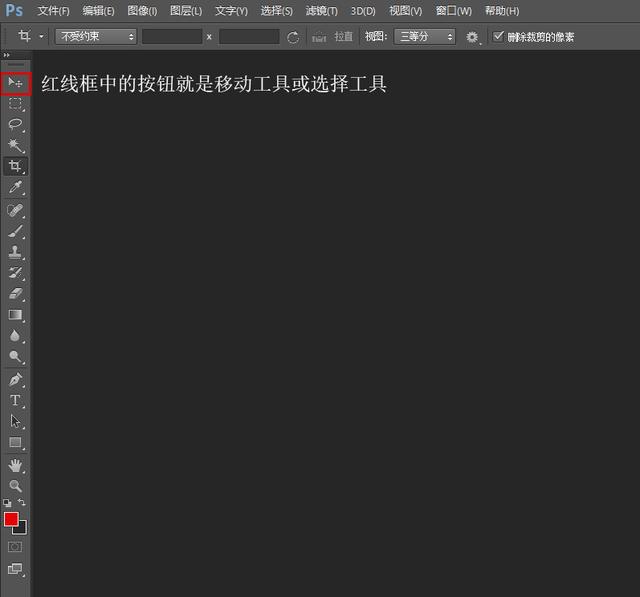Choose the Eraser tool
The image size is (640, 597).
[x=16, y=293]
